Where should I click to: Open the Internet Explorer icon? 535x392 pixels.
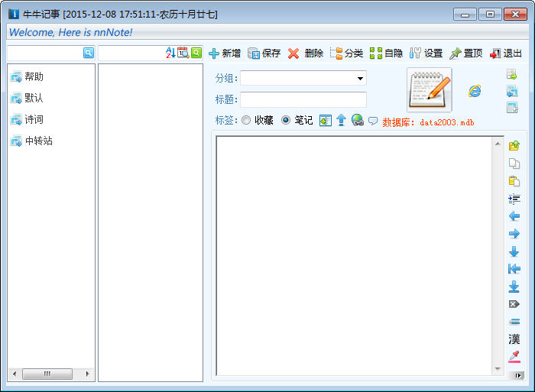pos(475,91)
